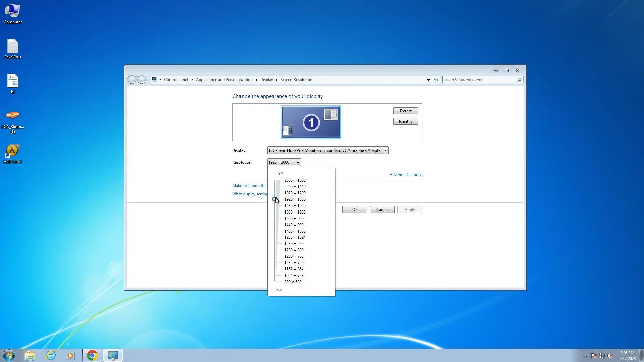Expand the address bar history dropdown
The width and height of the screenshot is (644, 362).
(428, 80)
